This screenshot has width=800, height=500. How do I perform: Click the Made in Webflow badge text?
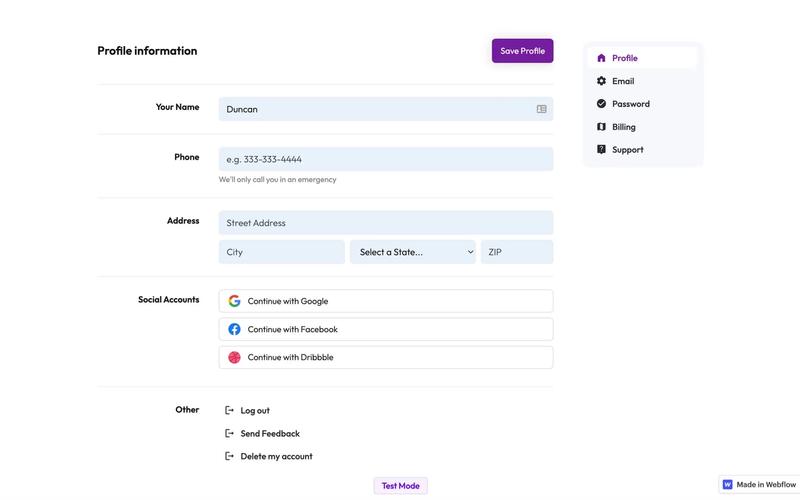coord(766,484)
